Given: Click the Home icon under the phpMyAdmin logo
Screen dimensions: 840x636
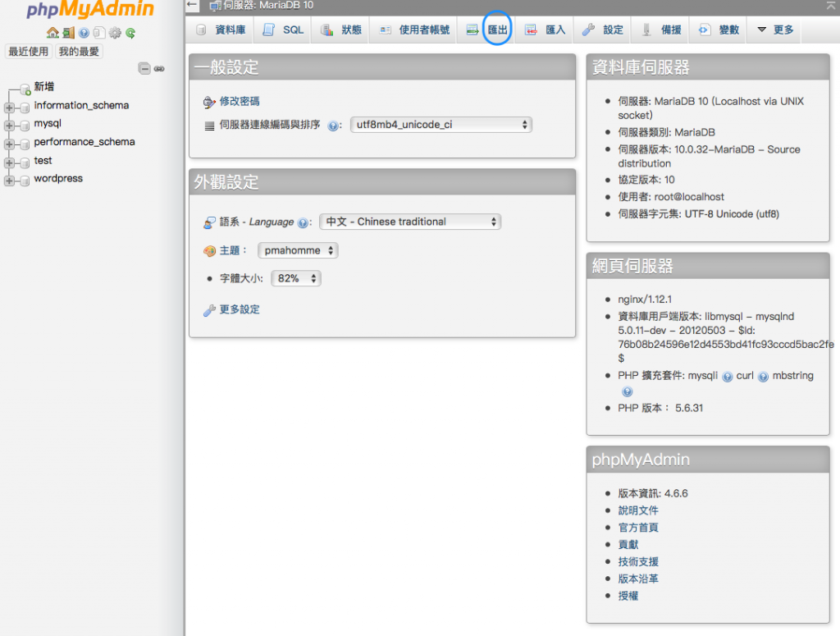Looking at the screenshot, I should point(52,33).
